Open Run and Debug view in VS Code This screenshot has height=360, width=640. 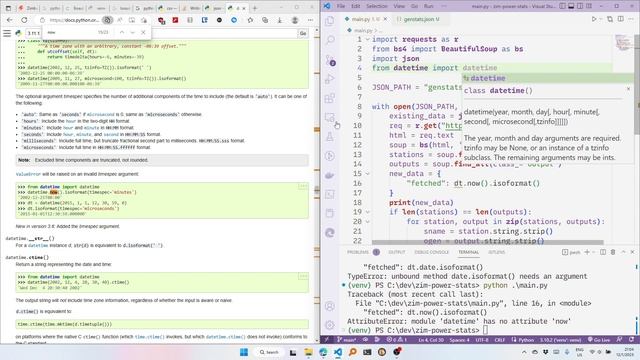pos(330,79)
